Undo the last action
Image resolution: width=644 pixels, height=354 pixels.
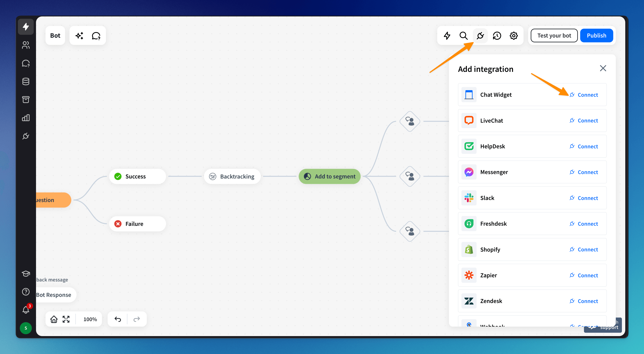[118, 319]
